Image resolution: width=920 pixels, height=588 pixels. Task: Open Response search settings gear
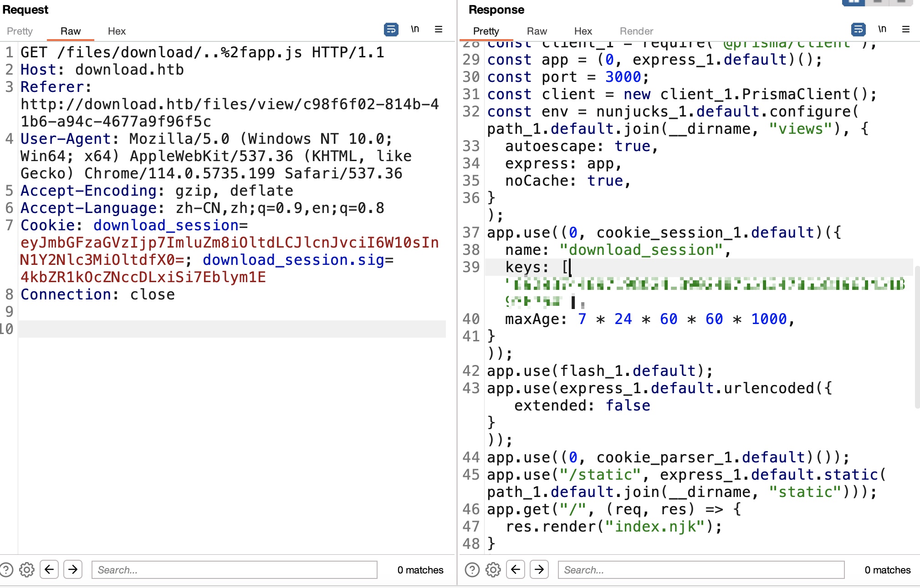point(493,570)
